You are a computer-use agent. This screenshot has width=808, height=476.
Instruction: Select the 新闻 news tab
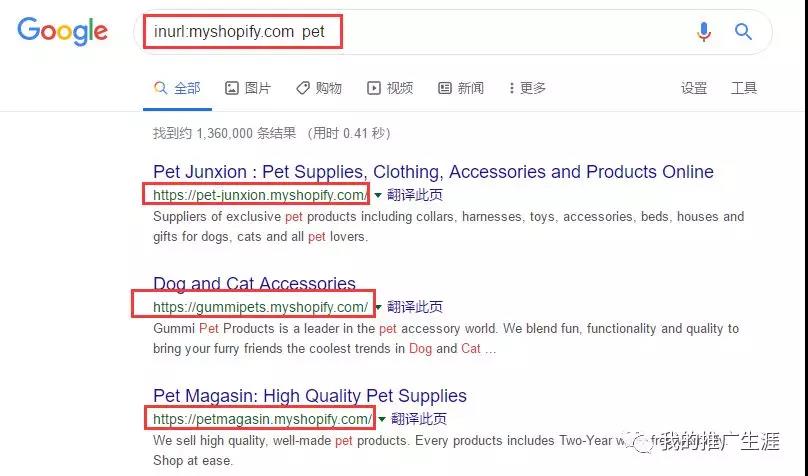[x=461, y=88]
